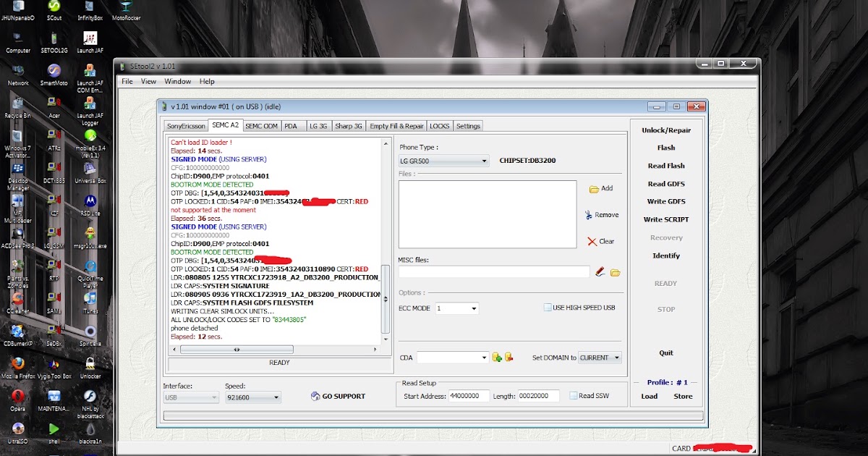Click the Write GDFS button
868x456 pixels.
666,201
